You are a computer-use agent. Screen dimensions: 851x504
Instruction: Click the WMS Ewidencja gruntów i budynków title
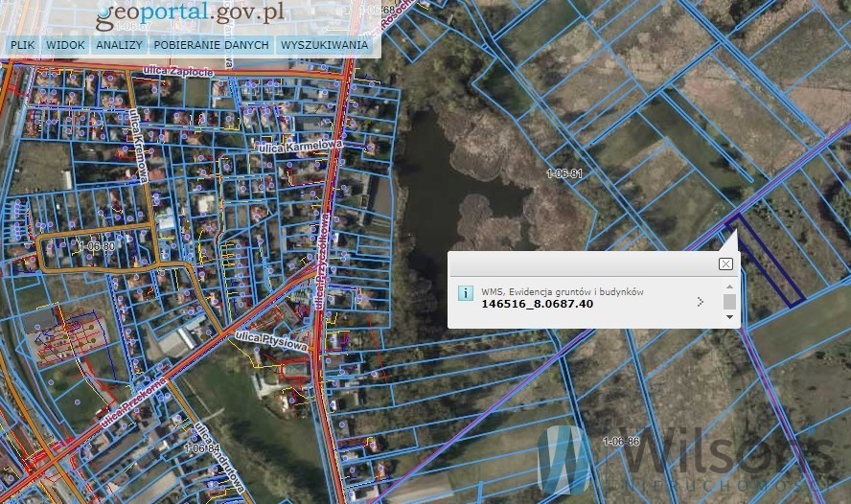pyautogui.click(x=563, y=292)
